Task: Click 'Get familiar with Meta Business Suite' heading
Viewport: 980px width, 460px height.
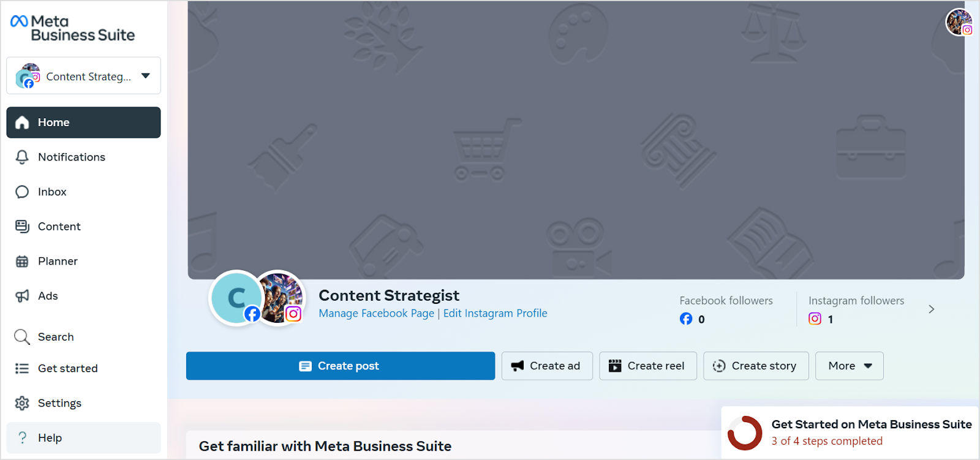Action: 325,447
